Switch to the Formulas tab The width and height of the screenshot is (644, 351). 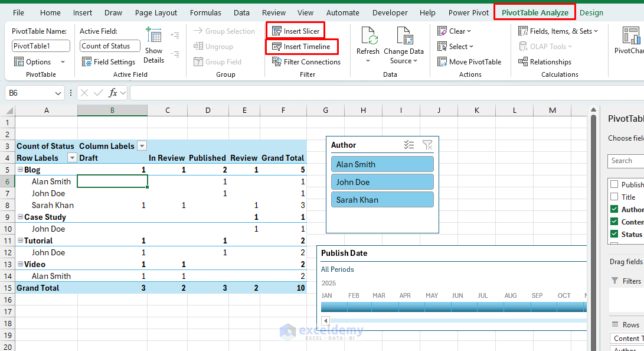pos(205,13)
